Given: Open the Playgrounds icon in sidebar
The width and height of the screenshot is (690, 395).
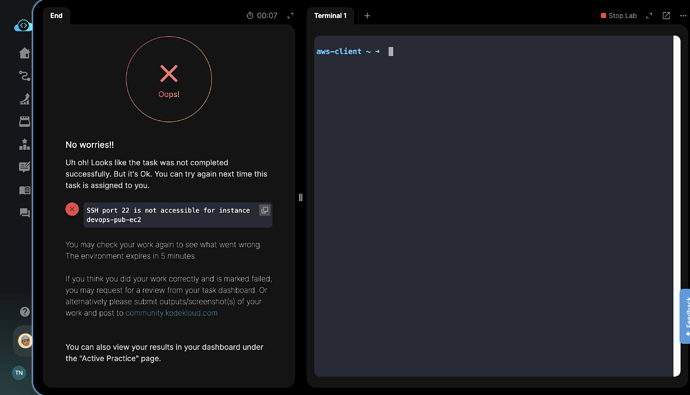Looking at the screenshot, I should [x=24, y=99].
